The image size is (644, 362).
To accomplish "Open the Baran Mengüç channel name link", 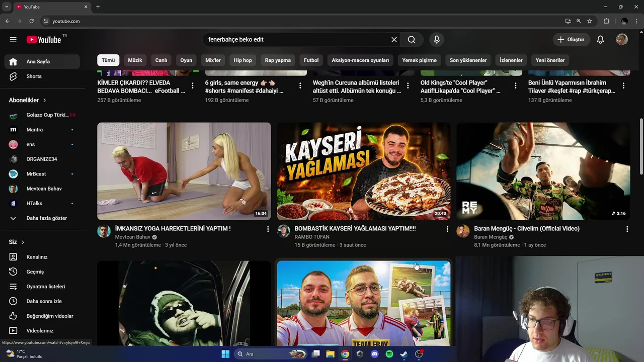I will [x=491, y=237].
